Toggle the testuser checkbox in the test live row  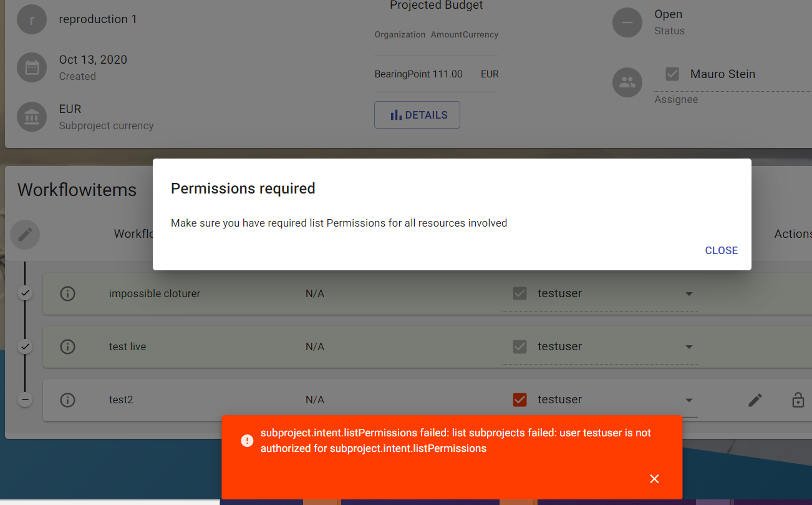click(x=520, y=346)
